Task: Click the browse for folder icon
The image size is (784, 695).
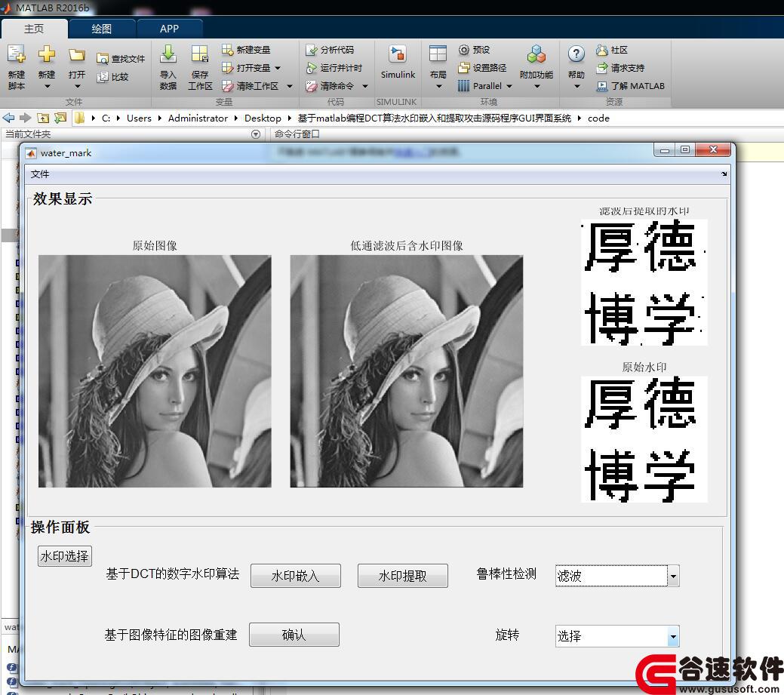Action: 60,118
